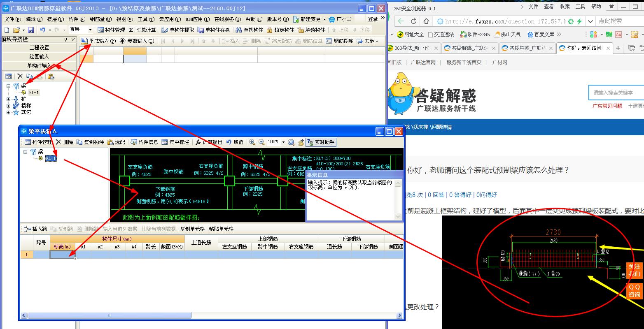The height and width of the screenshot is (329, 644).
Task: Click the browser home icon
Action: [427, 21]
